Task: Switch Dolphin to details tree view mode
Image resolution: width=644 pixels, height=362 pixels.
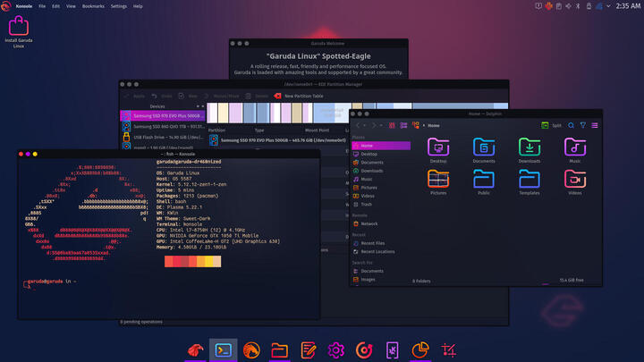Action: [x=416, y=125]
